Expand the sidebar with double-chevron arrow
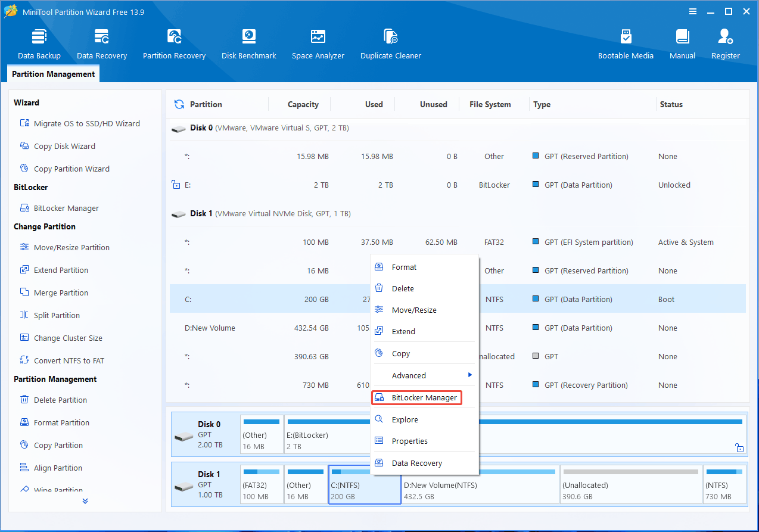This screenshot has height=532, width=759. (85, 501)
